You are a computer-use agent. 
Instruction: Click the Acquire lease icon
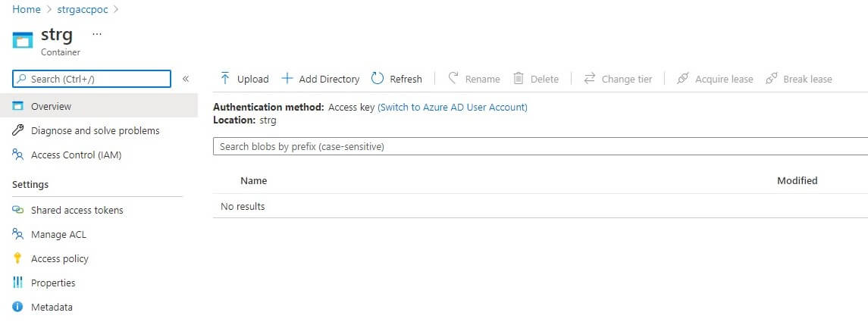tap(682, 79)
